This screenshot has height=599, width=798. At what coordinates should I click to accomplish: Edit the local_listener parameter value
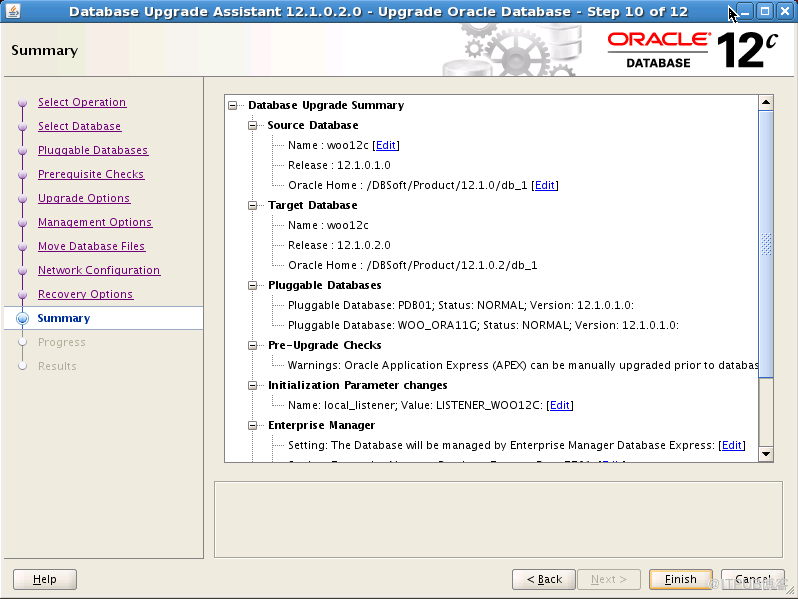tap(560, 405)
